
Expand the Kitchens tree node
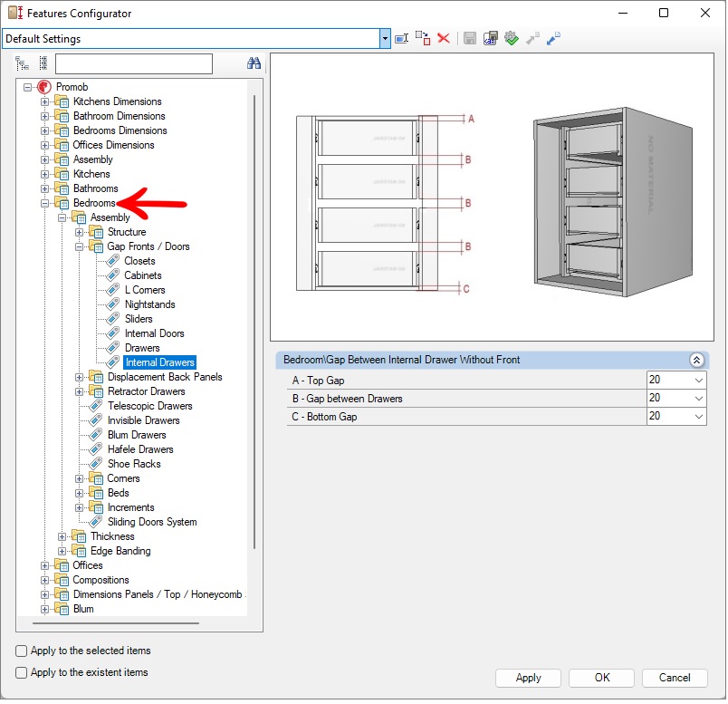(44, 174)
